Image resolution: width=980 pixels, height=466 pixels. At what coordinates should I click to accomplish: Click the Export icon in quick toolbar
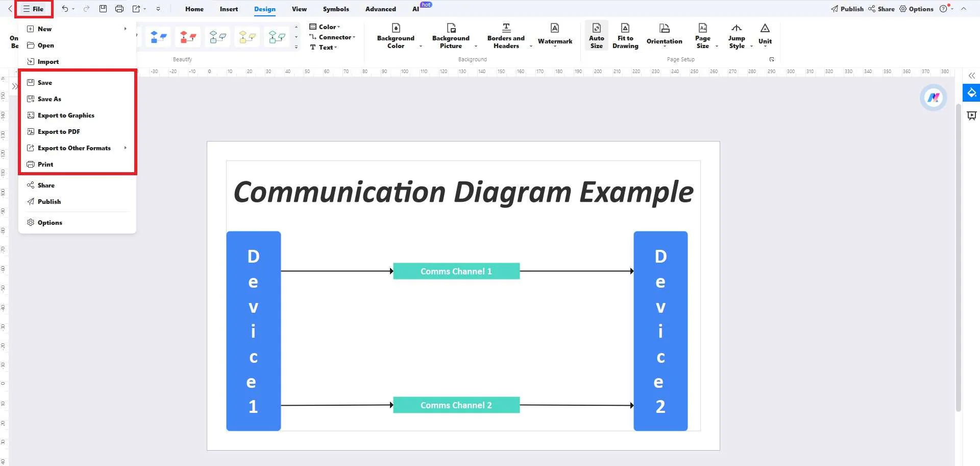coord(136,9)
